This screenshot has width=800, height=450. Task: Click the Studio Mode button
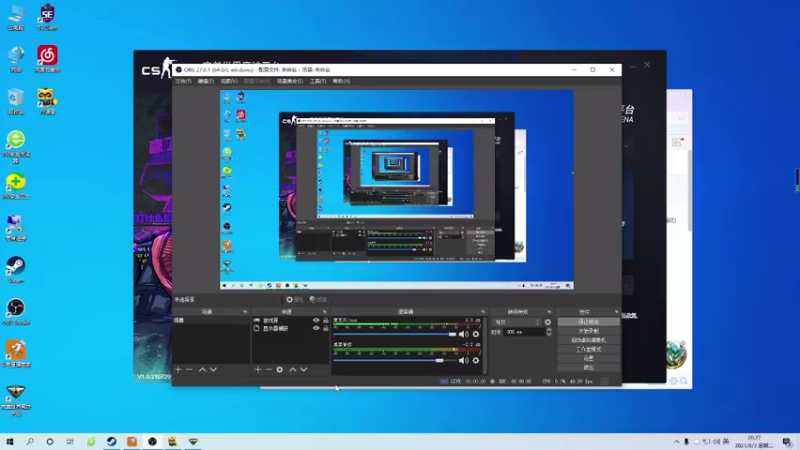click(x=588, y=349)
